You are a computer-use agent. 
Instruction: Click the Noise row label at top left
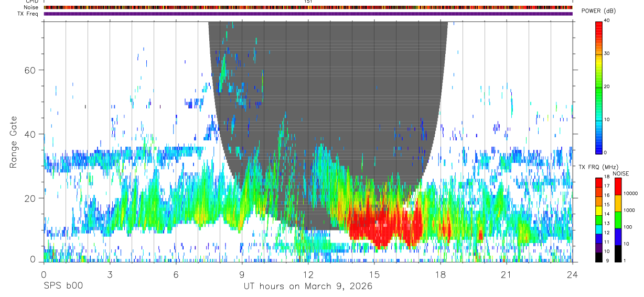click(31, 7)
